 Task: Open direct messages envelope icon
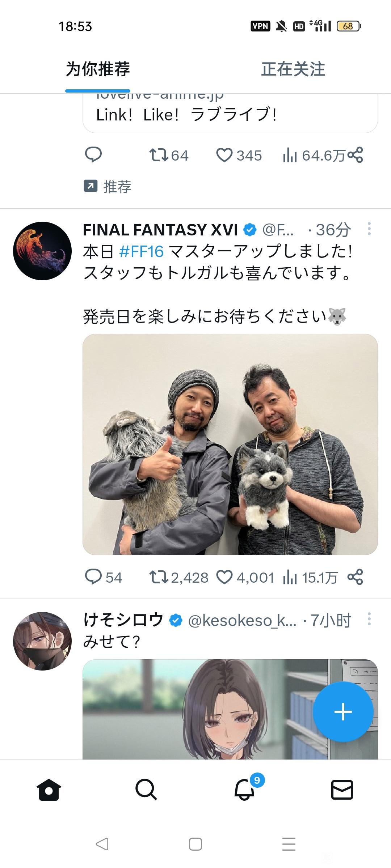(x=342, y=790)
